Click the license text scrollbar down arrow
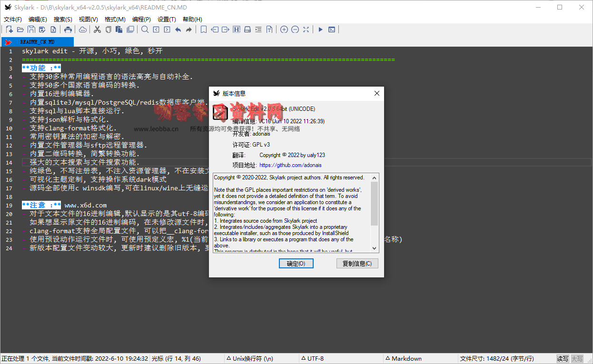This screenshot has width=593, height=364. [x=374, y=248]
